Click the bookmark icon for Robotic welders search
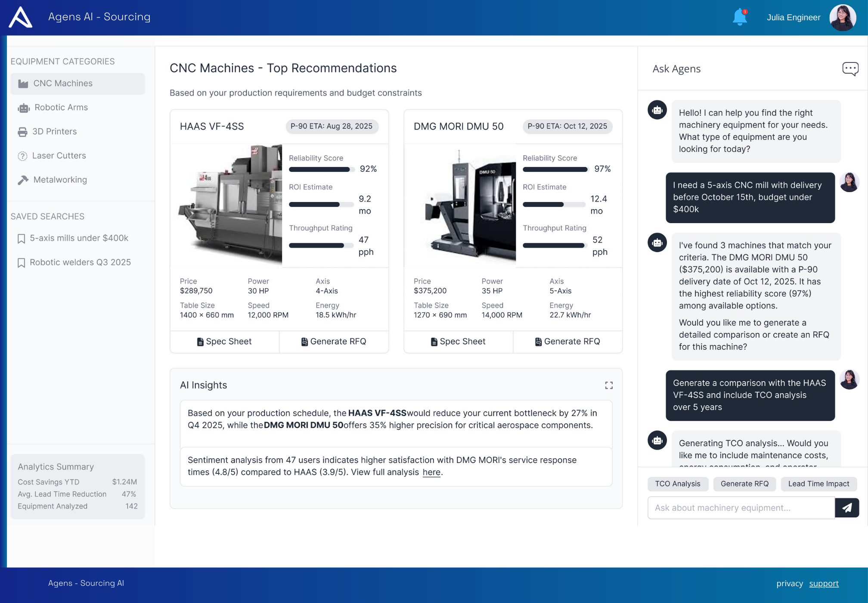 (21, 263)
